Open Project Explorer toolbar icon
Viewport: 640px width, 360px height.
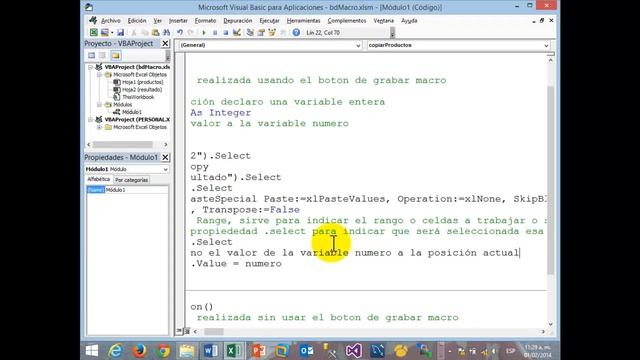click(250, 33)
